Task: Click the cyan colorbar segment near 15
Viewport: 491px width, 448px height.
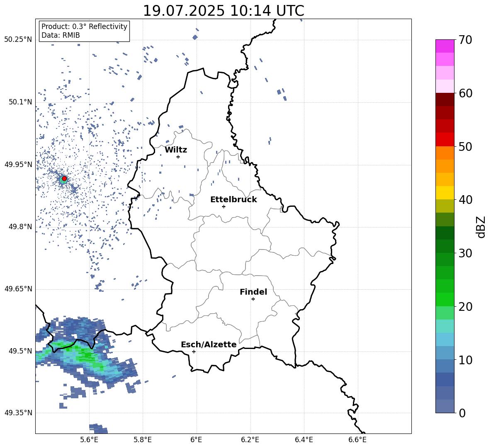Action: click(445, 339)
